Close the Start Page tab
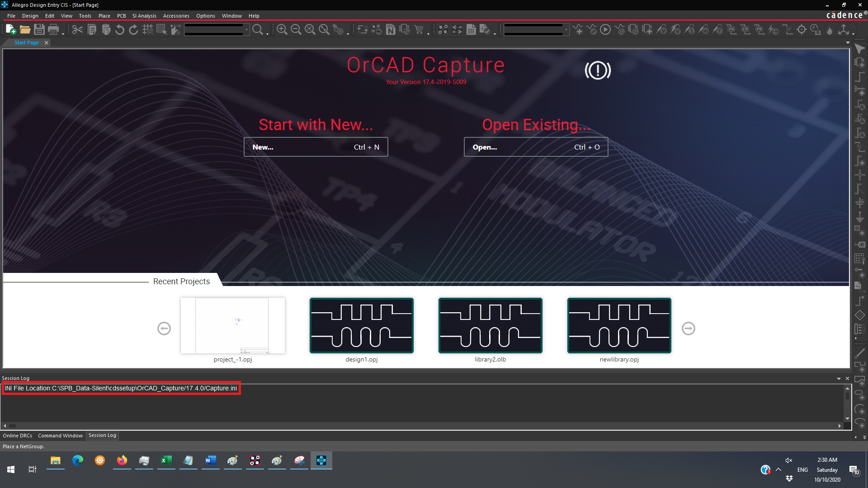 (46, 42)
